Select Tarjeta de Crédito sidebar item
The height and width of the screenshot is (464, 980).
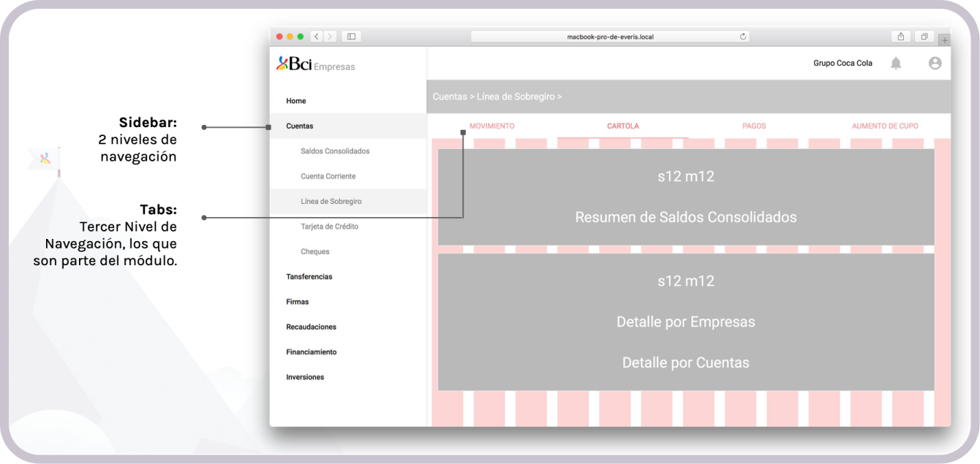(x=329, y=227)
